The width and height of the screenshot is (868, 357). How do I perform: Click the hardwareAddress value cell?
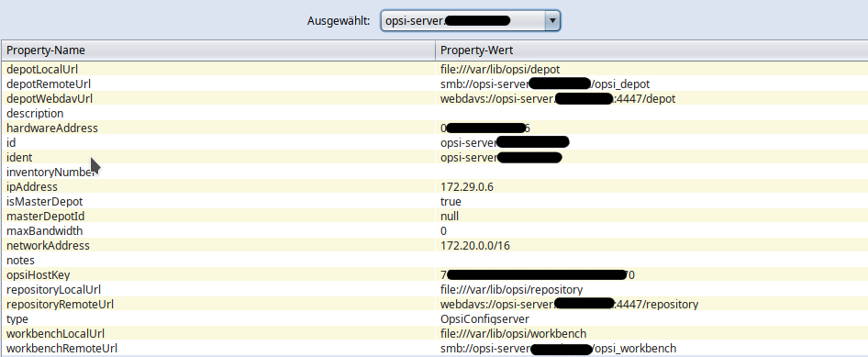(x=651, y=128)
